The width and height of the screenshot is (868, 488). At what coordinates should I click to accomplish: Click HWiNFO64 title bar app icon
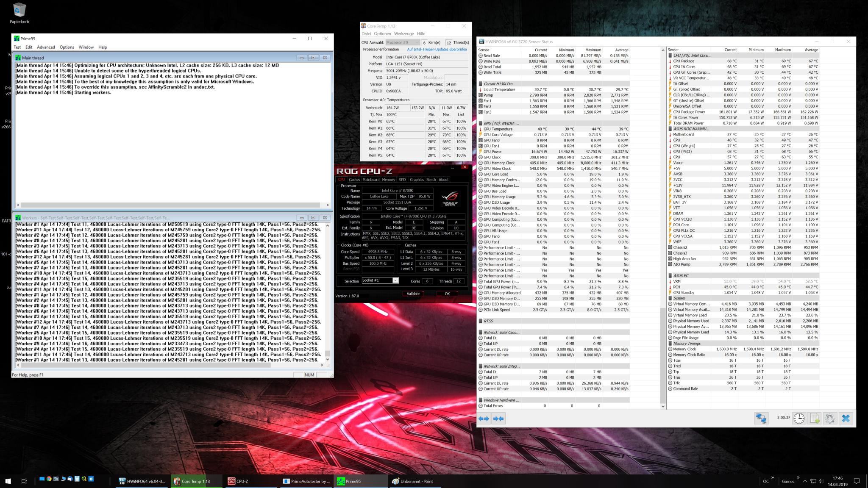[481, 42]
